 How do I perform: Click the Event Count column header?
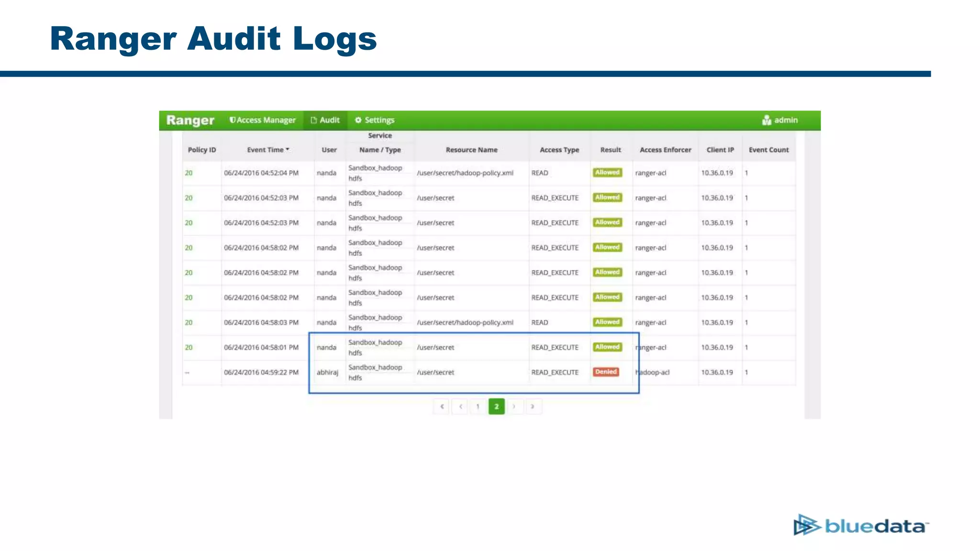coord(768,150)
